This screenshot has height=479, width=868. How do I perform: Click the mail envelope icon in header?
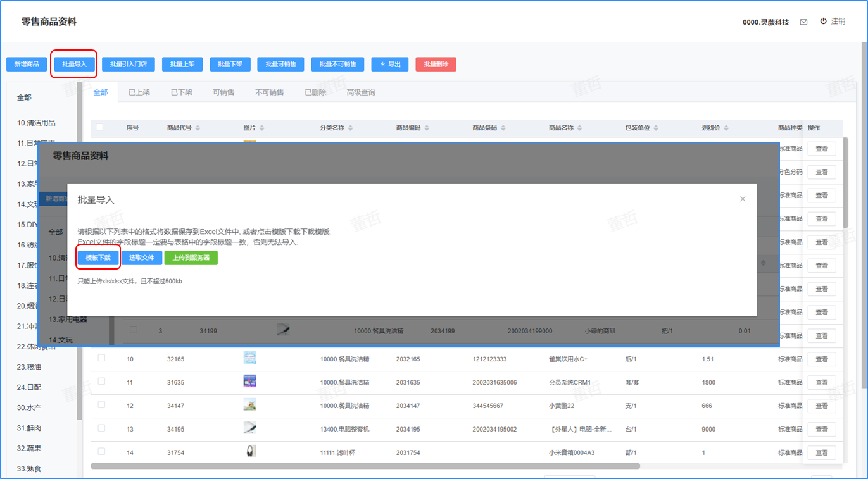(x=803, y=22)
